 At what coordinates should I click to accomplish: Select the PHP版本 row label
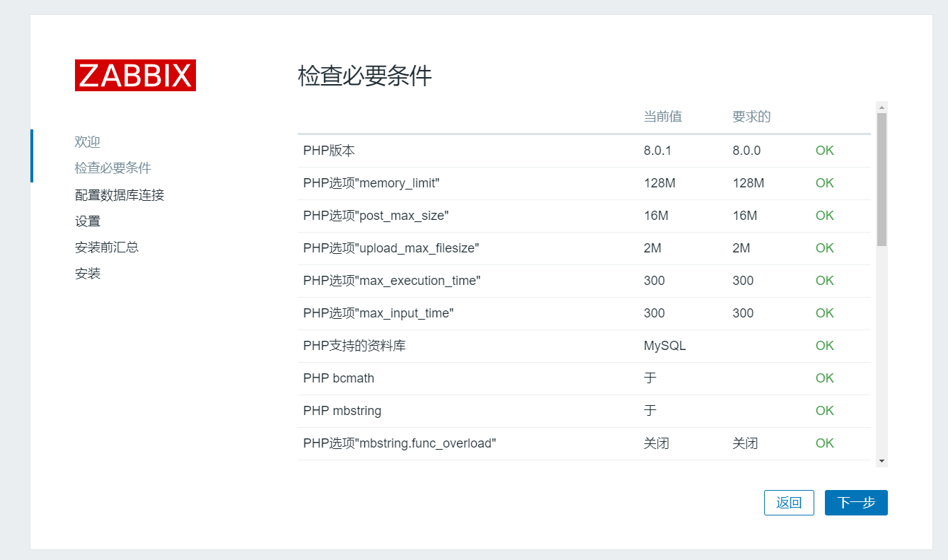point(329,151)
